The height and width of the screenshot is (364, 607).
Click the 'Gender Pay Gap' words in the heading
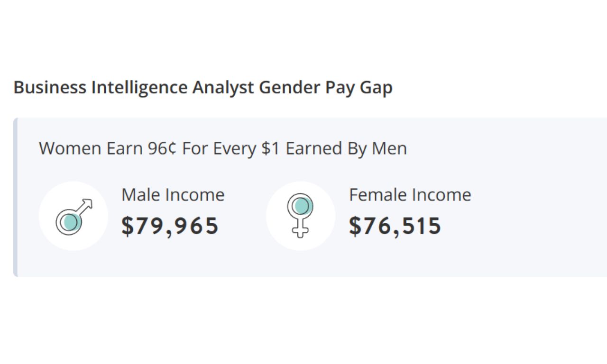tap(326, 88)
